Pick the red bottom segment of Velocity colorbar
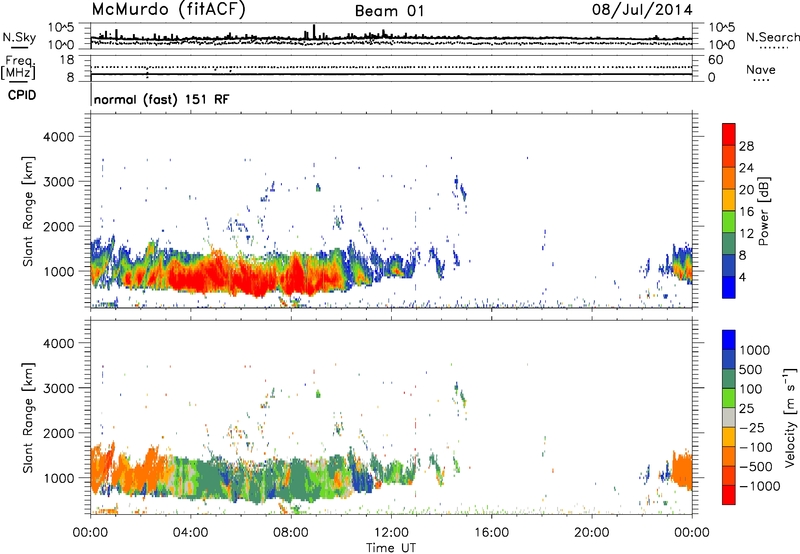This screenshot has width=800, height=554. 729,495
